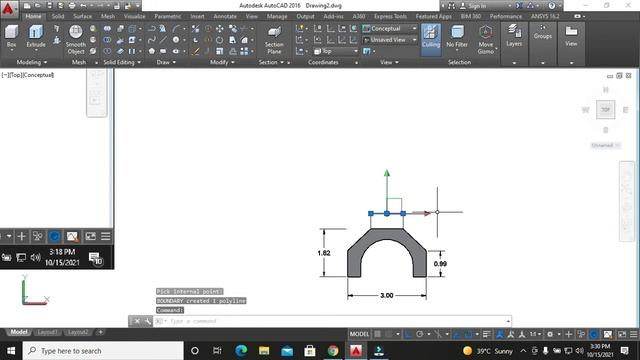
Task: Open the Unsaved View dropdown
Action: click(390, 40)
